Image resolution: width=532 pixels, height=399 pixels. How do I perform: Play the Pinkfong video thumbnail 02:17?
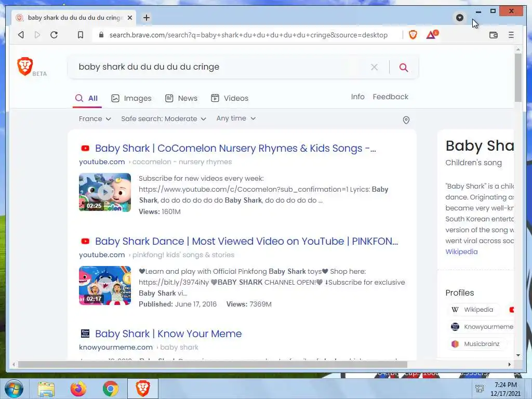point(105,285)
